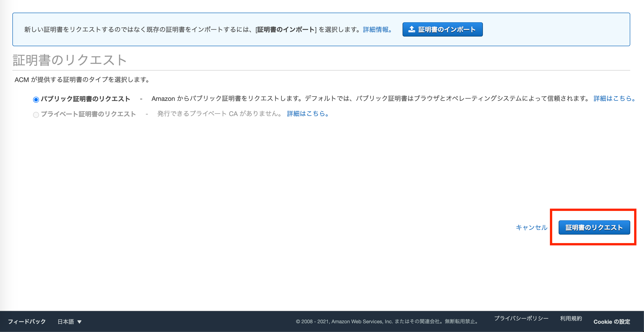The image size is (644, 332).
Task: Click the bold [証明書のインポート] text in the banner
Action: click(x=286, y=29)
